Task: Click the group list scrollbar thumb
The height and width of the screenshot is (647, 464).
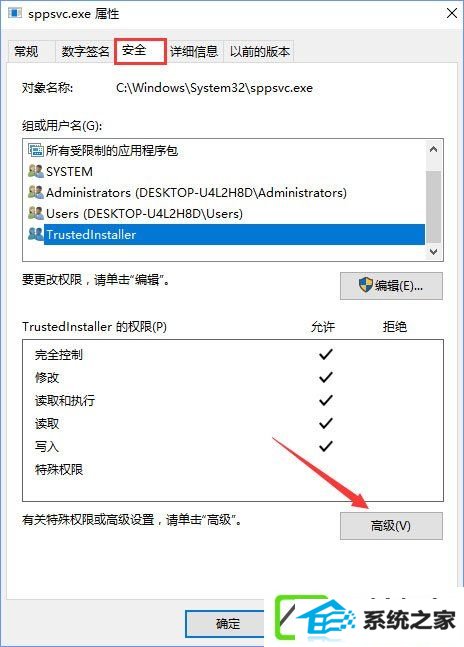Action: [433, 206]
